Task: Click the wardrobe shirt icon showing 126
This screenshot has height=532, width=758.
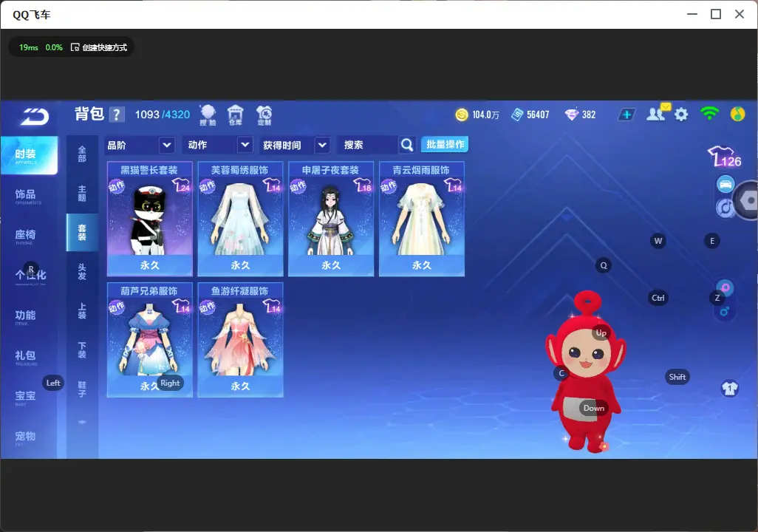Action: click(x=725, y=157)
